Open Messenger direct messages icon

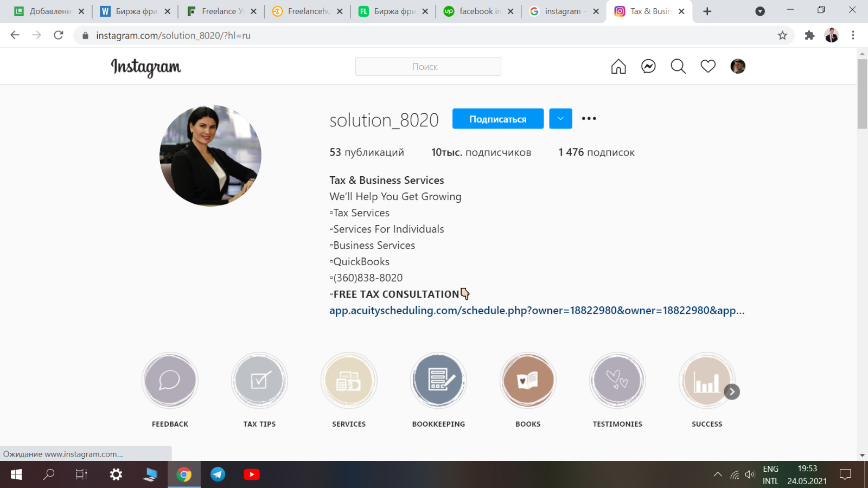pos(648,66)
